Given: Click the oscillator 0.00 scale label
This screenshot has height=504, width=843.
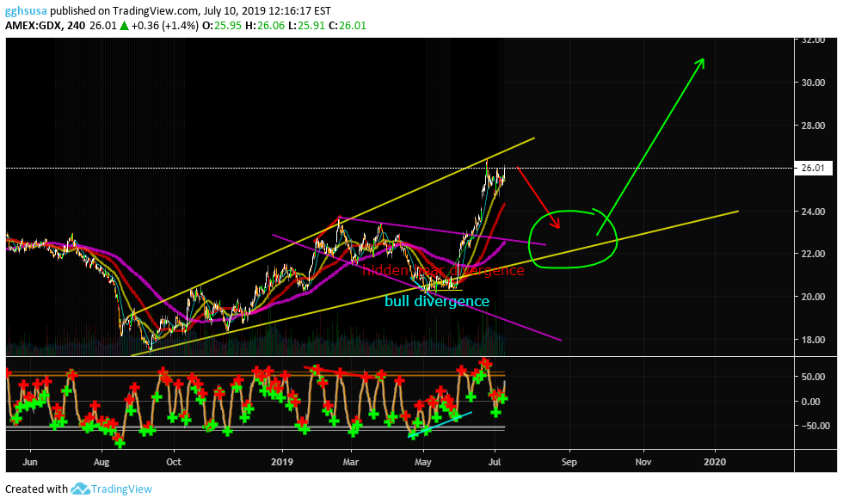Looking at the screenshot, I should coord(810,402).
